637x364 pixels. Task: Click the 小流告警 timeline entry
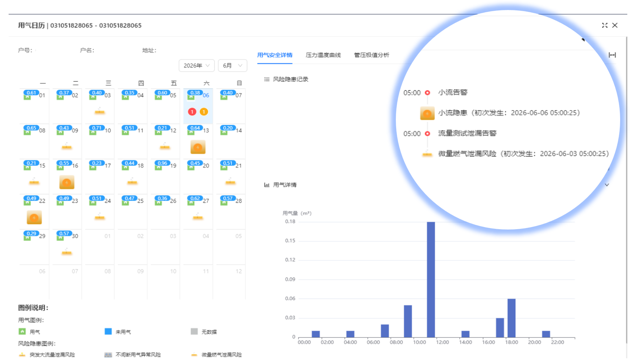453,93
